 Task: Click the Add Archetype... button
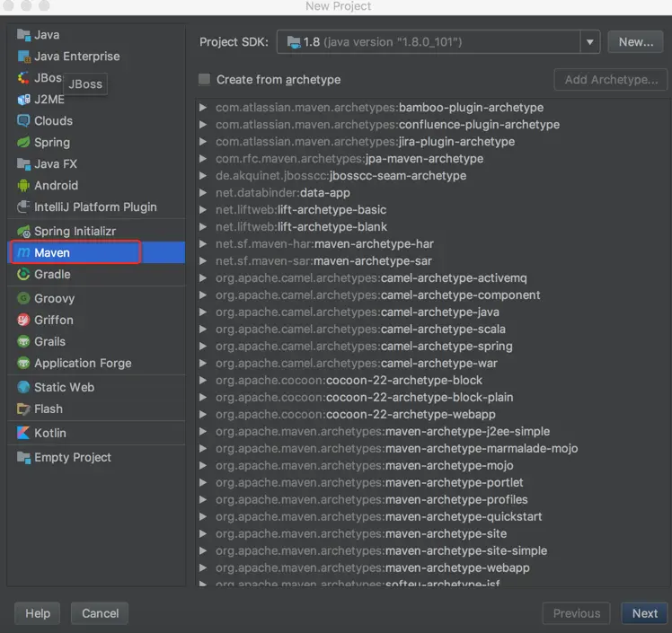click(x=611, y=79)
